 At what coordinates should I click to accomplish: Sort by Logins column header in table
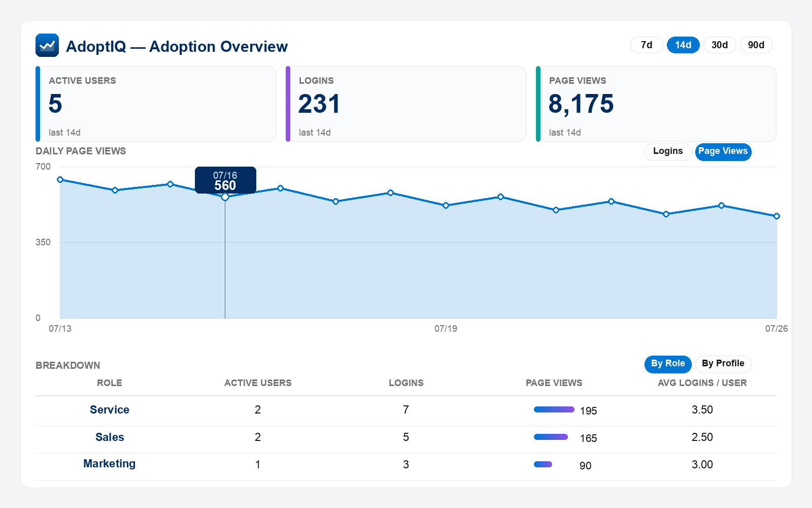(406, 383)
